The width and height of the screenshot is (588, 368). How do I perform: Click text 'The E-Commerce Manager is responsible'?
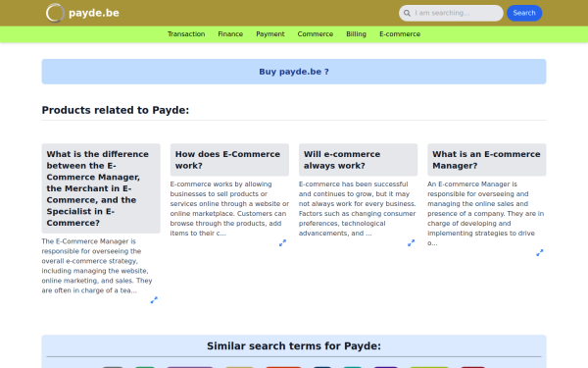tap(97, 266)
